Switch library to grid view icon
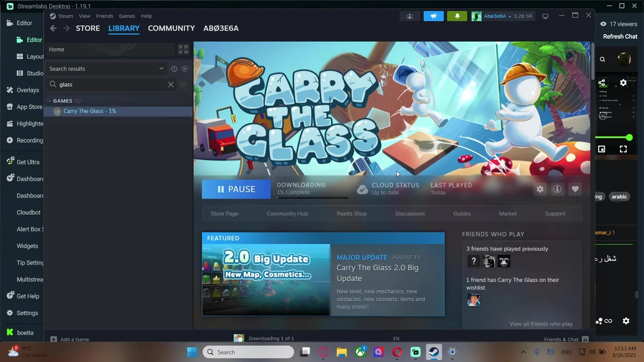 tap(183, 49)
